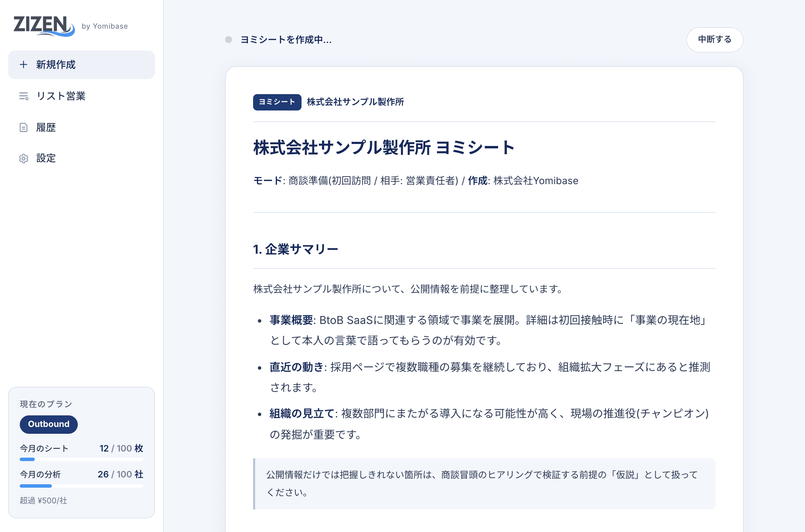Click the intro sentence 株式会社サンプル製作所について

[x=408, y=289]
